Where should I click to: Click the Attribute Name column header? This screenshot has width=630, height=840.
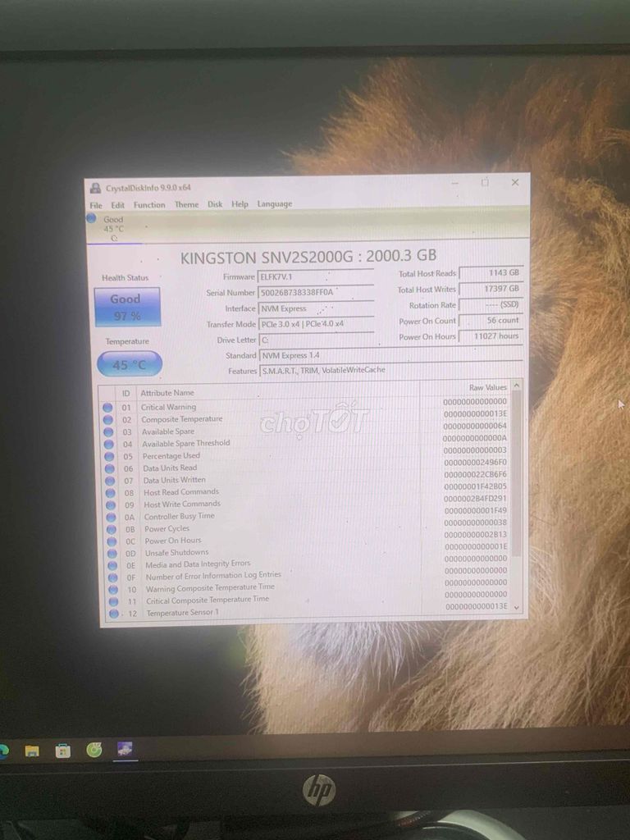[x=167, y=393]
